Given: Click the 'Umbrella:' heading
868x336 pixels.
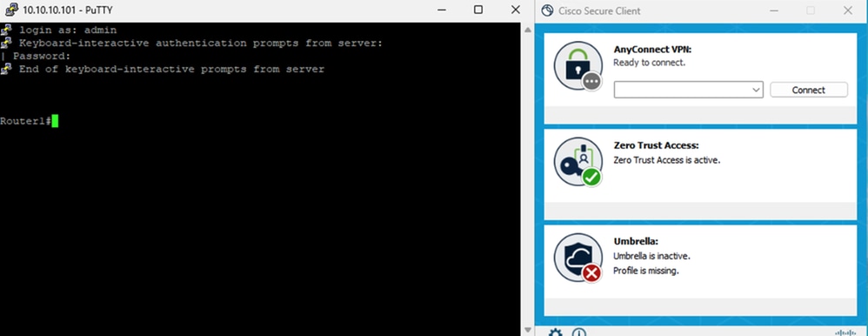Looking at the screenshot, I should point(636,241).
